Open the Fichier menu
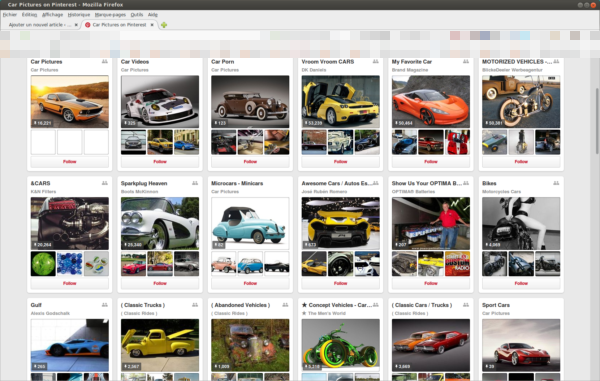Screen dimensions: 600x381 pyautogui.click(x=10, y=15)
